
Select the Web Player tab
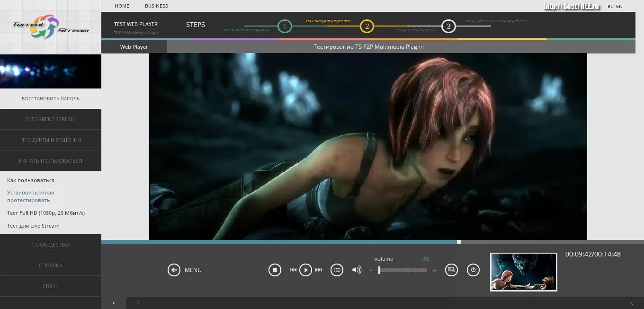pyautogui.click(x=134, y=47)
